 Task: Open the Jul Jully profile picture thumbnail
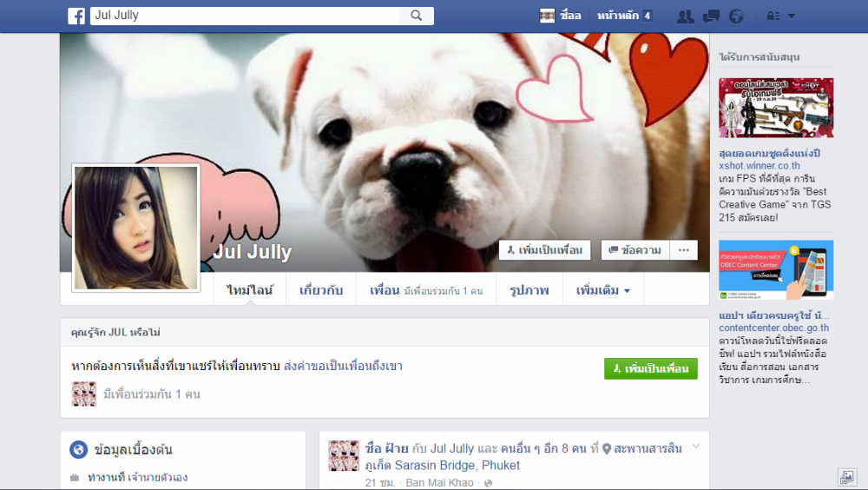tap(135, 228)
